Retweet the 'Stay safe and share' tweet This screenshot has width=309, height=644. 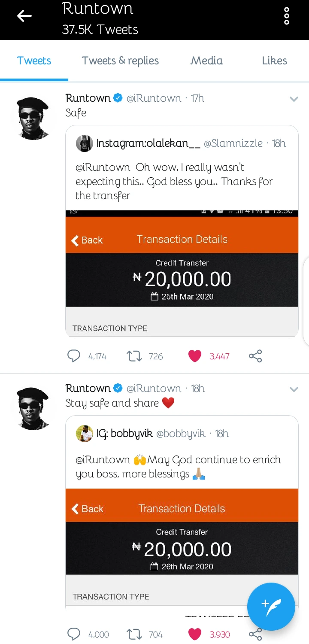(135, 634)
